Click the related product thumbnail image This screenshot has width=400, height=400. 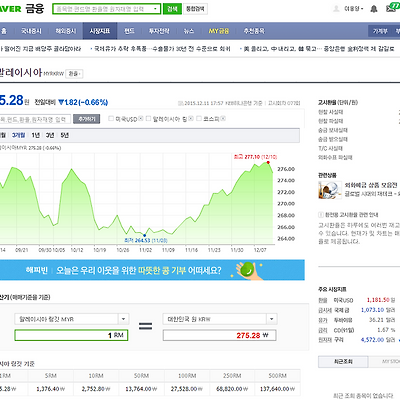(330, 190)
